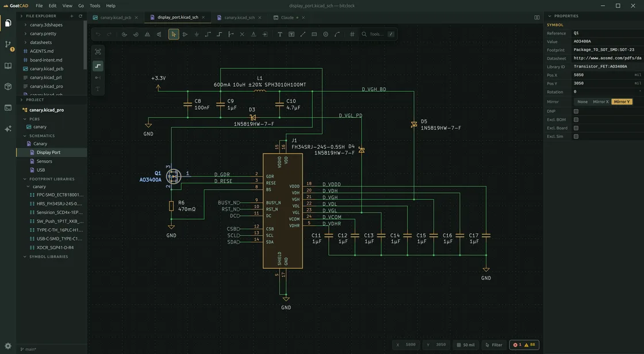Click the undo arrow in toolbar
644x354 pixels.
[98, 34]
